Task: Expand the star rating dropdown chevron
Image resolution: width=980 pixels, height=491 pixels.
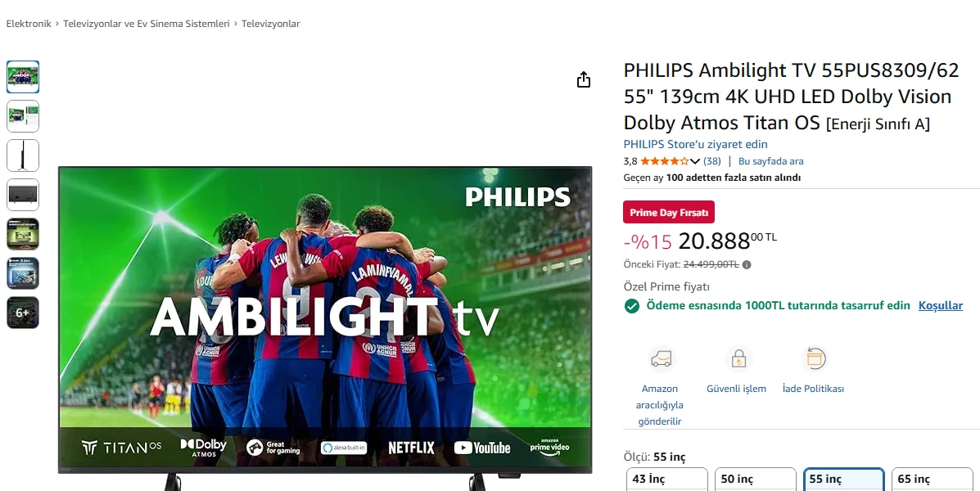Action: click(x=695, y=161)
